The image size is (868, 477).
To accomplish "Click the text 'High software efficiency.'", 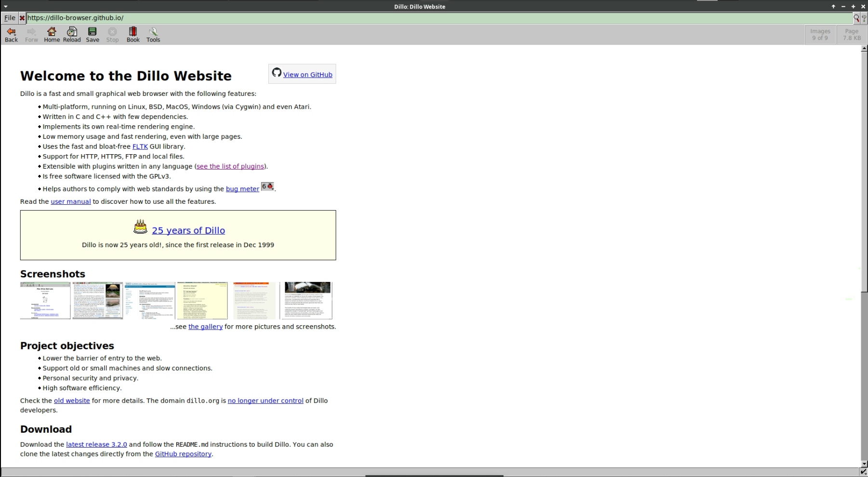I will coord(82,388).
